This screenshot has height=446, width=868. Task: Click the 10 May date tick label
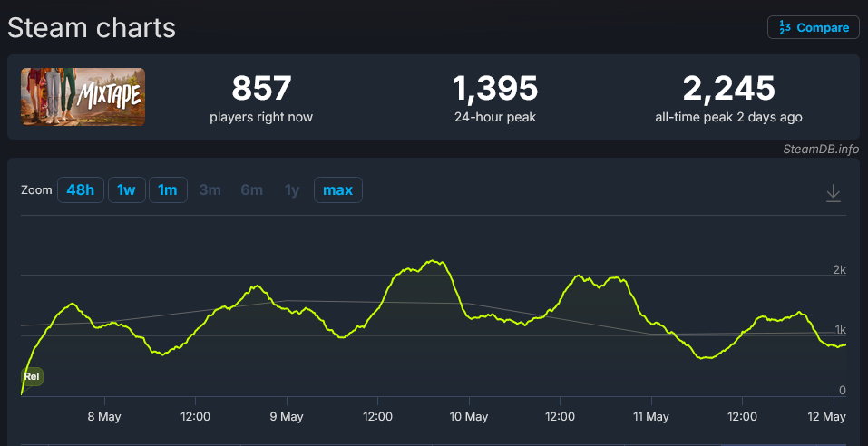click(x=469, y=416)
